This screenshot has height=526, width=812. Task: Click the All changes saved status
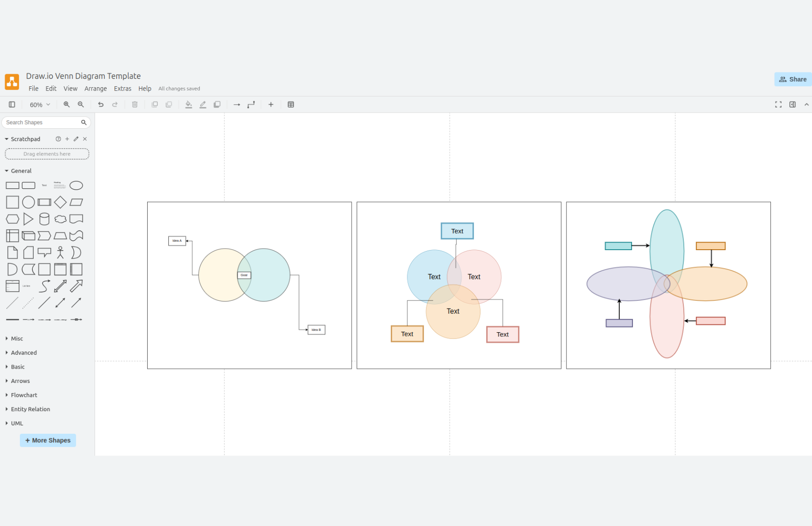(x=179, y=89)
